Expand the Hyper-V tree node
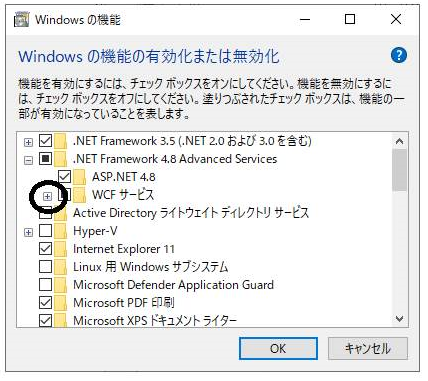 29,232
